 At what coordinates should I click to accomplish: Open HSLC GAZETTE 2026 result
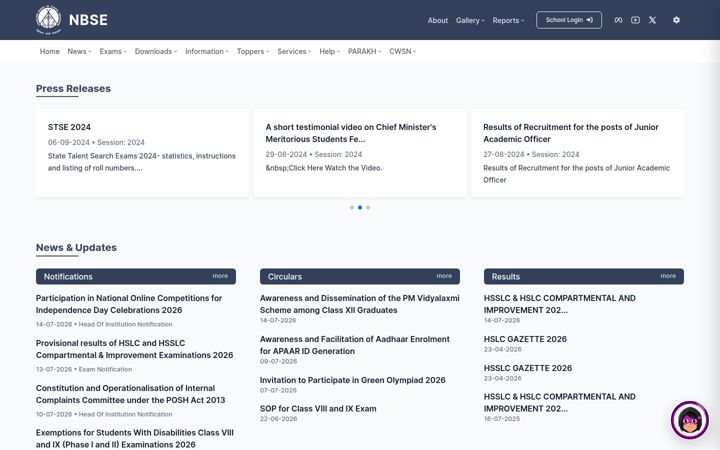coord(525,339)
